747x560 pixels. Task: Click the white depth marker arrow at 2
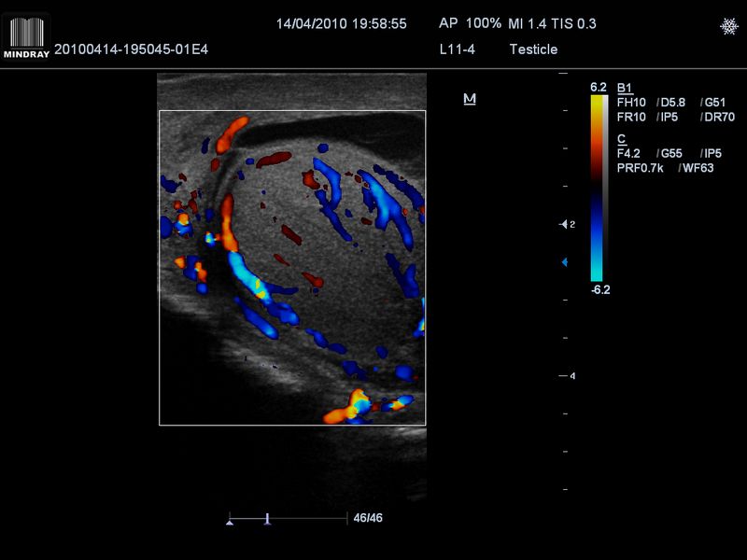pyautogui.click(x=564, y=224)
